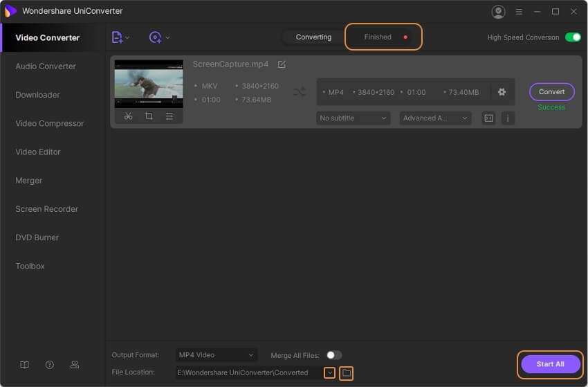588x387 pixels.
Task: Click the green Success status text
Action: click(551, 107)
